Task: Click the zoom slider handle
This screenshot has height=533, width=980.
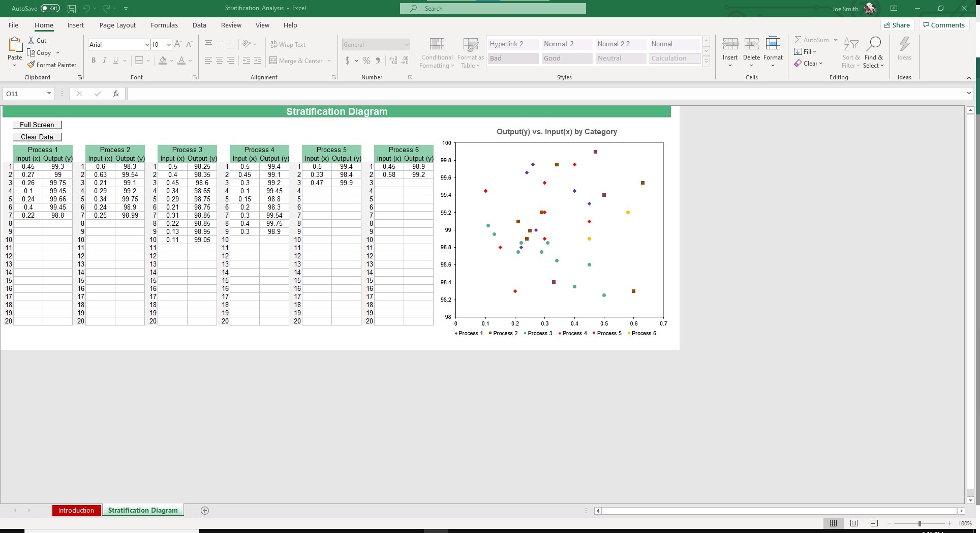Action: pyautogui.click(x=920, y=523)
